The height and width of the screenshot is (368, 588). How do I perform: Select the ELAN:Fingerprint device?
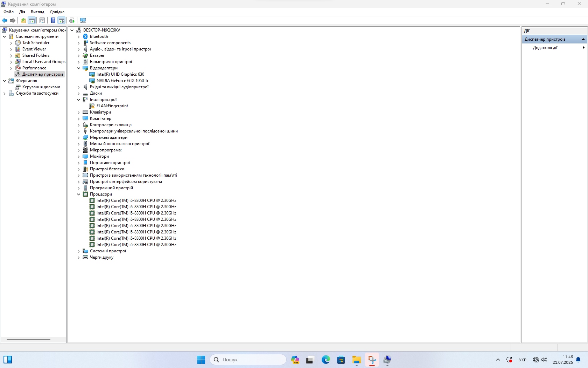pyautogui.click(x=112, y=106)
